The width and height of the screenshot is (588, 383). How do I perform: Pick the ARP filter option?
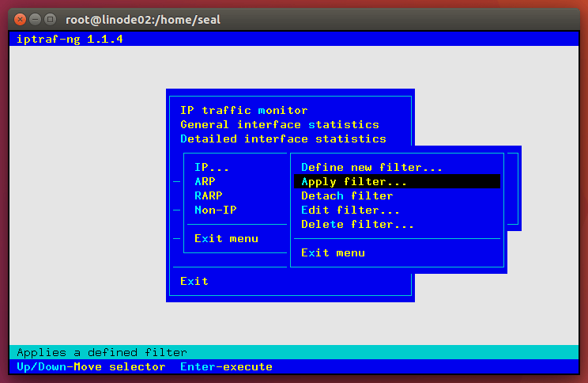coord(205,181)
